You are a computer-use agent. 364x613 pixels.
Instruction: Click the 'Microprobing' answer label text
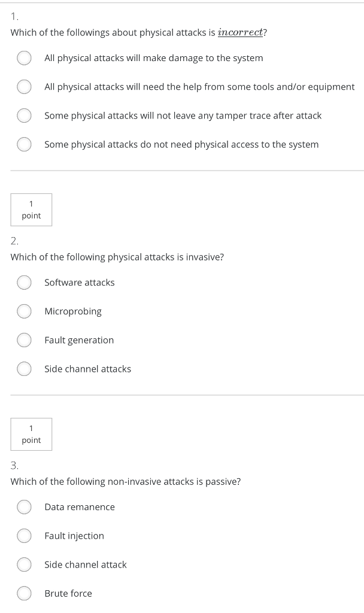pos(73,311)
